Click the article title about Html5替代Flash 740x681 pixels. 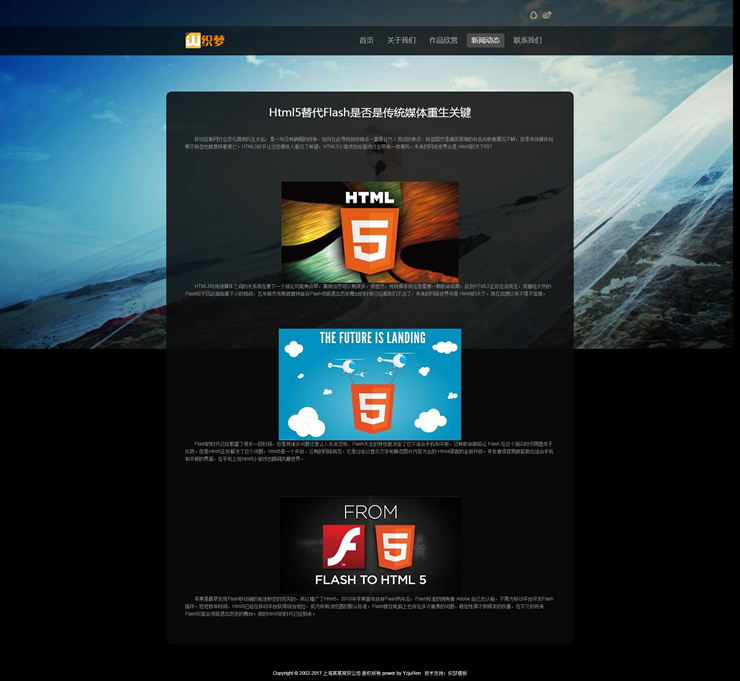point(370,113)
